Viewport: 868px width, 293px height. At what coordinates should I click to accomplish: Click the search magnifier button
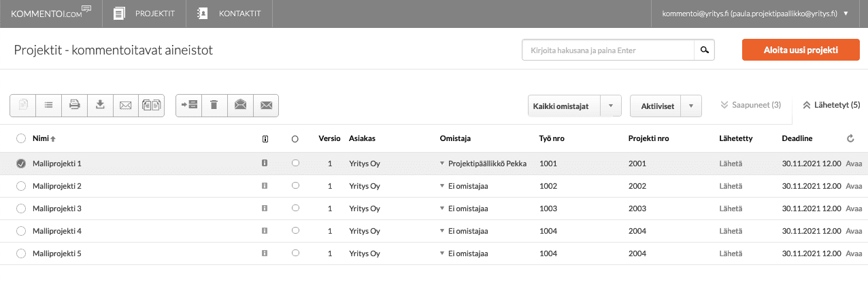click(x=704, y=50)
